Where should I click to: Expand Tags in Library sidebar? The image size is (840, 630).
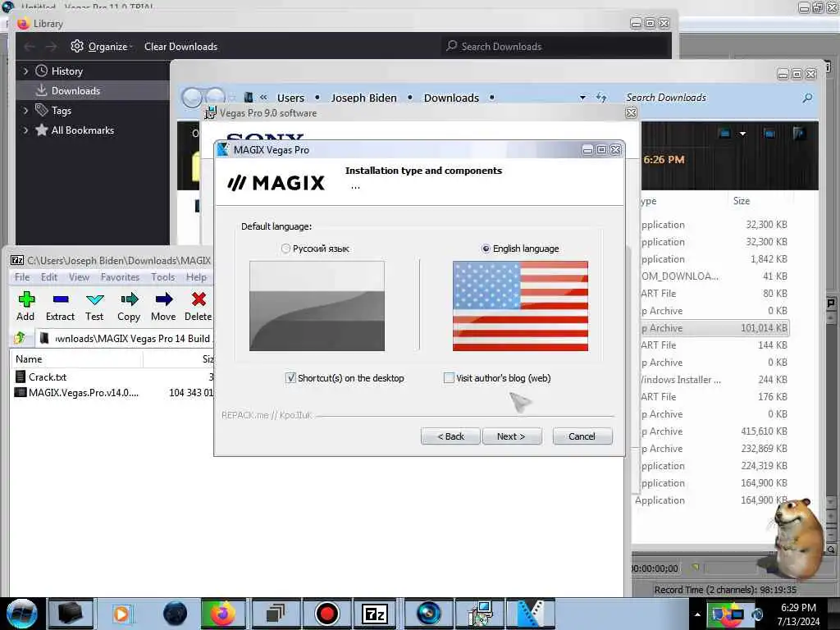tap(25, 111)
